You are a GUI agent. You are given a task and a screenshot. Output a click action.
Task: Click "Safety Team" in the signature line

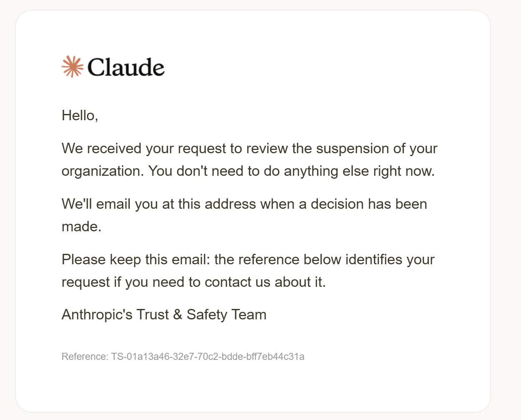226,315
